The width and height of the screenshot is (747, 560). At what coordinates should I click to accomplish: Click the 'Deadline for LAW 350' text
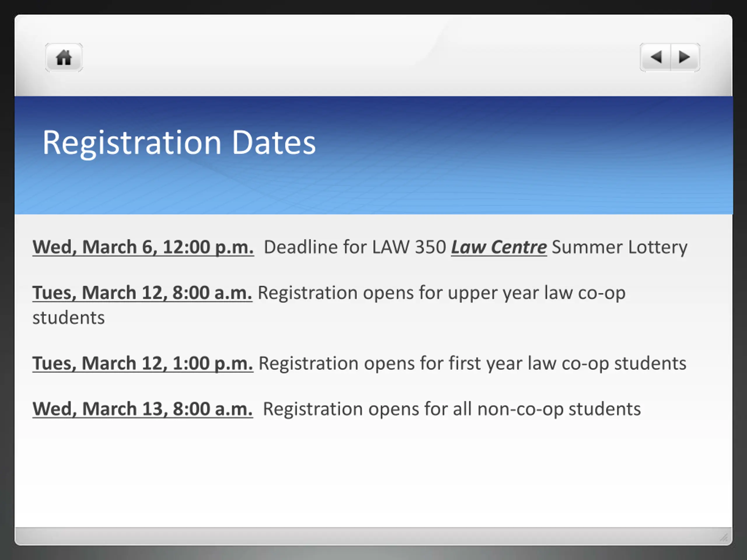pos(355,247)
